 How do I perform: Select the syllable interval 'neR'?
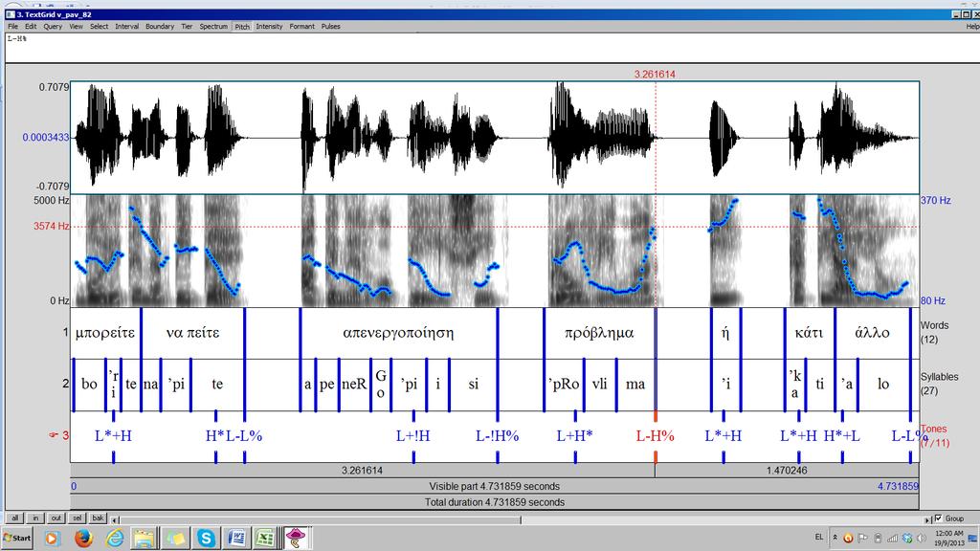pyautogui.click(x=354, y=385)
